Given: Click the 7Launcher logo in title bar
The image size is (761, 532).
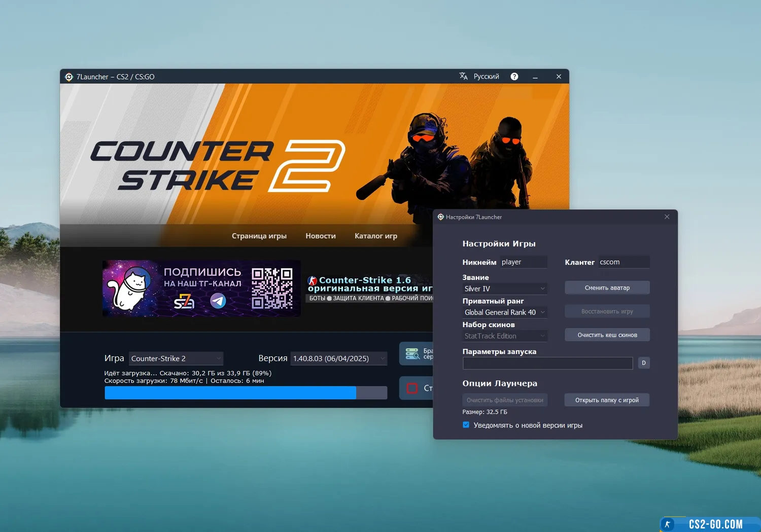Looking at the screenshot, I should 69,77.
